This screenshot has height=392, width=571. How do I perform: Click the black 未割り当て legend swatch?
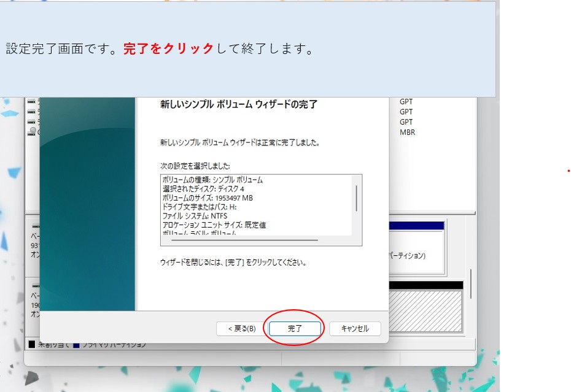32,345
